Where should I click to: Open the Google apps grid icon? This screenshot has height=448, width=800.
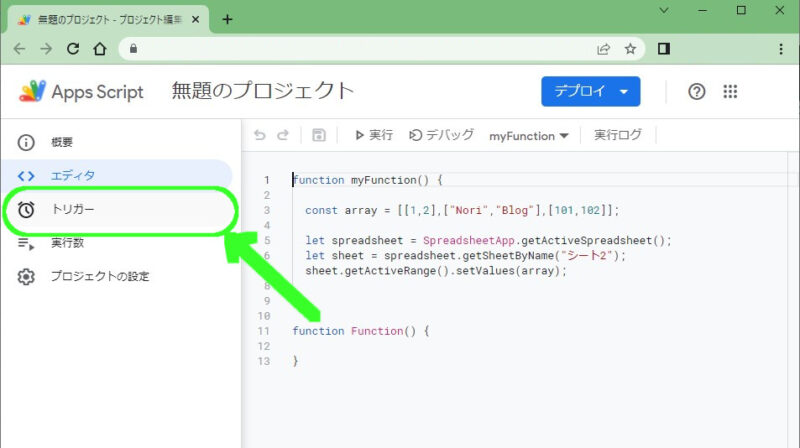(x=730, y=92)
